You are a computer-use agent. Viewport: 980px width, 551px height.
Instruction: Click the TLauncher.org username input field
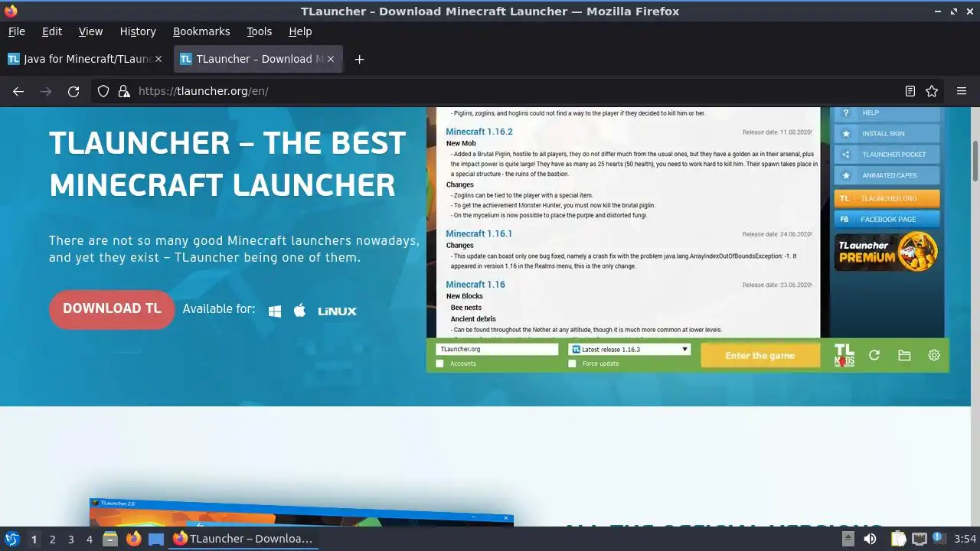(497, 349)
